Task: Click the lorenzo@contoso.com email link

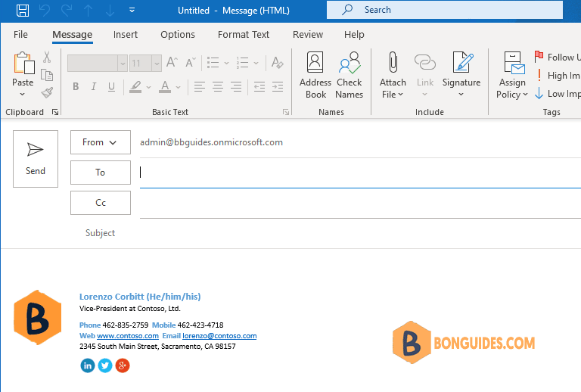Action: click(x=219, y=336)
